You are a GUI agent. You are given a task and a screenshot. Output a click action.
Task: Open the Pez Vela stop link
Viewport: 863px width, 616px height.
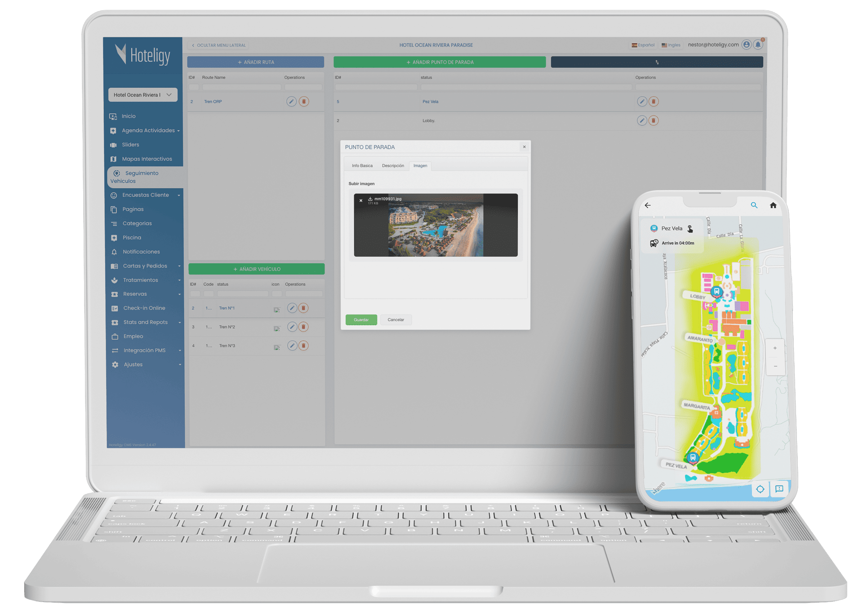click(x=430, y=102)
